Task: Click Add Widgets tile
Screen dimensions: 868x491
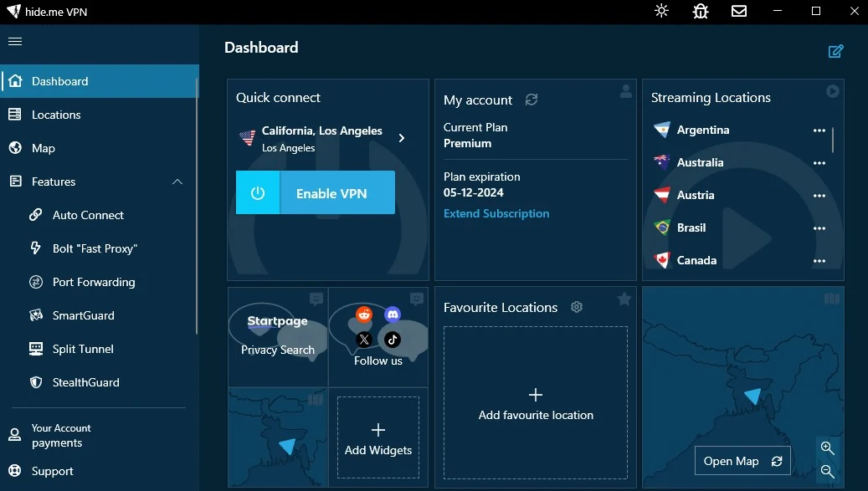Action: pos(378,437)
